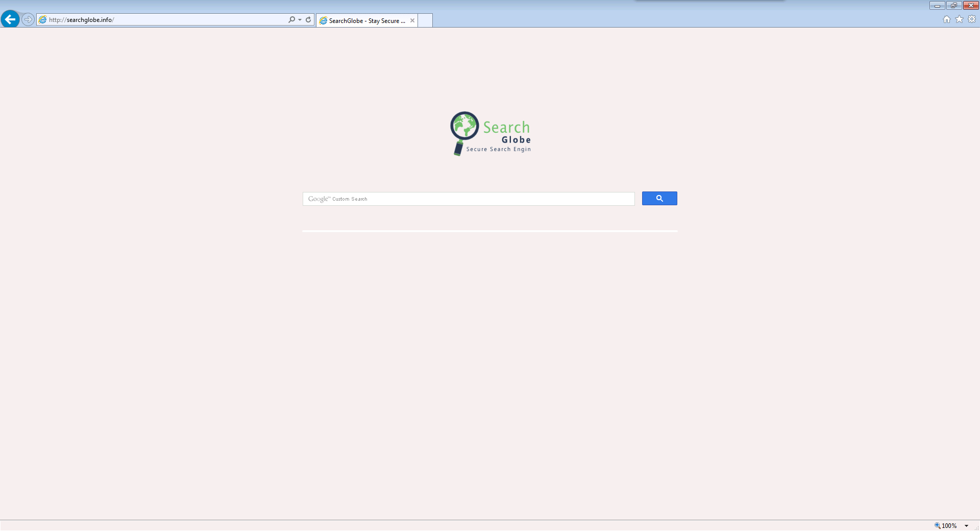Image resolution: width=980 pixels, height=531 pixels.
Task: Open the Home page icon
Action: coord(947,19)
